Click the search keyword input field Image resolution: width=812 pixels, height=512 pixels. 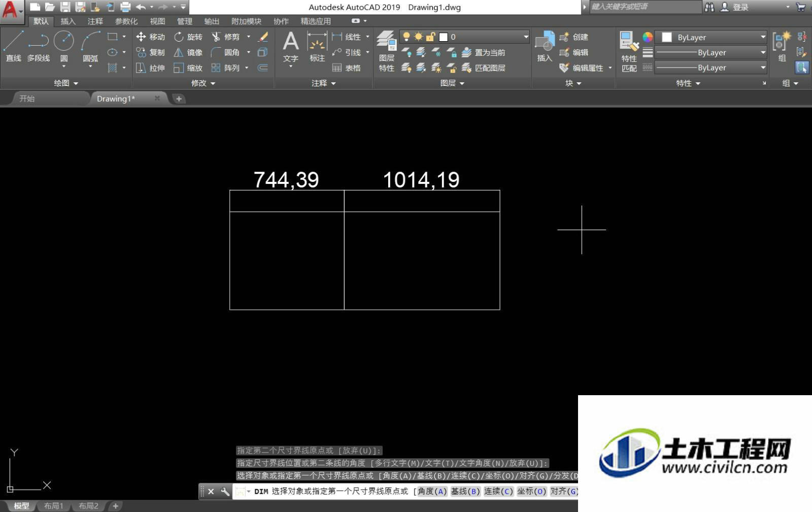coord(645,7)
